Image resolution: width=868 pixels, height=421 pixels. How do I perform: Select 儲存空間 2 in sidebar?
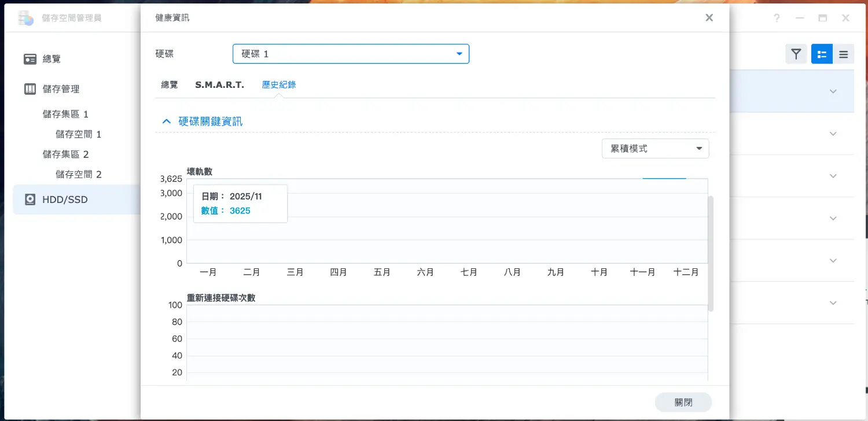[x=79, y=174]
